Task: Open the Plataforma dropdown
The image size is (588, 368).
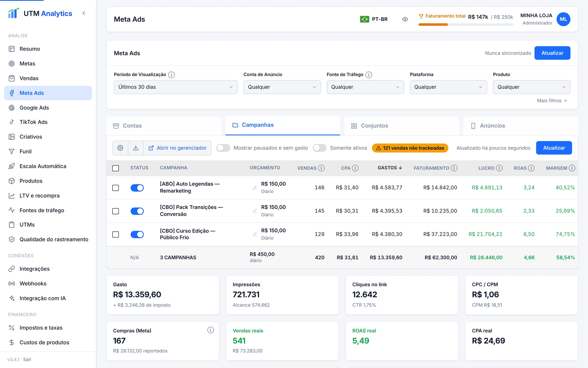Action: 448,87
